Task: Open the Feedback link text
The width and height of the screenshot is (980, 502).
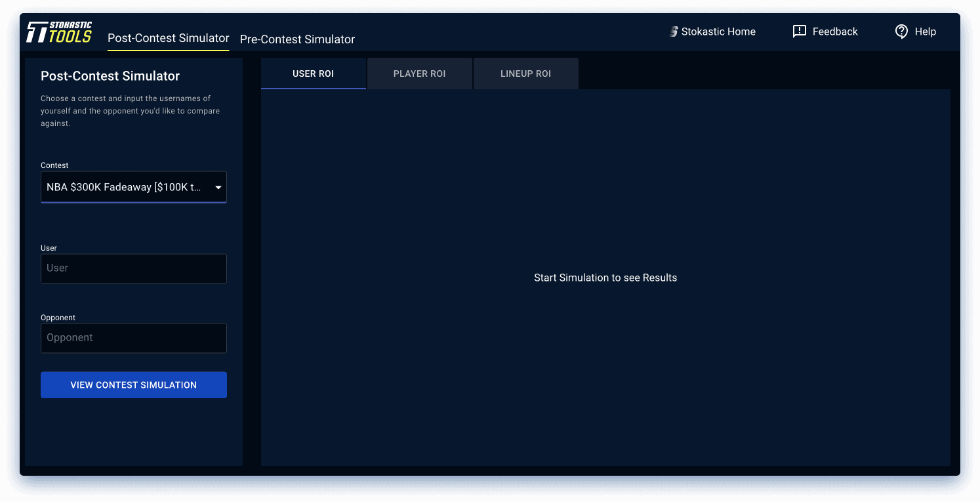Action: click(x=835, y=31)
